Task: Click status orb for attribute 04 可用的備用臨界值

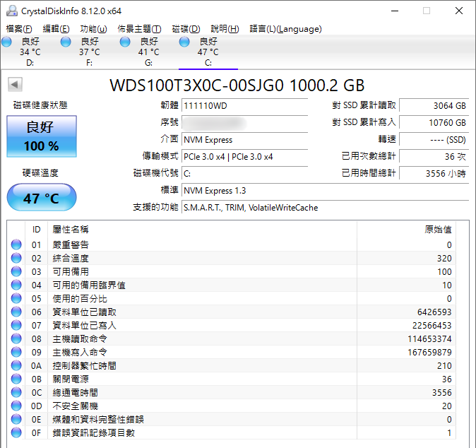Action: pos(16,285)
